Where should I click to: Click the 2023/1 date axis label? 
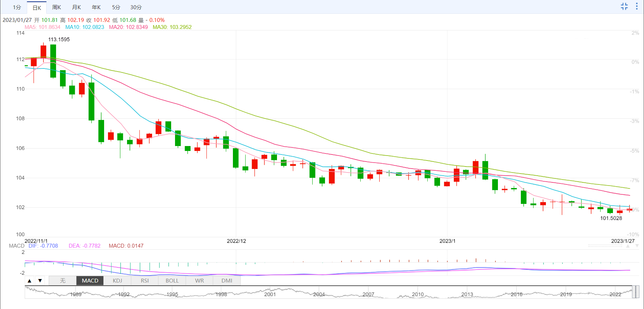pos(447,241)
